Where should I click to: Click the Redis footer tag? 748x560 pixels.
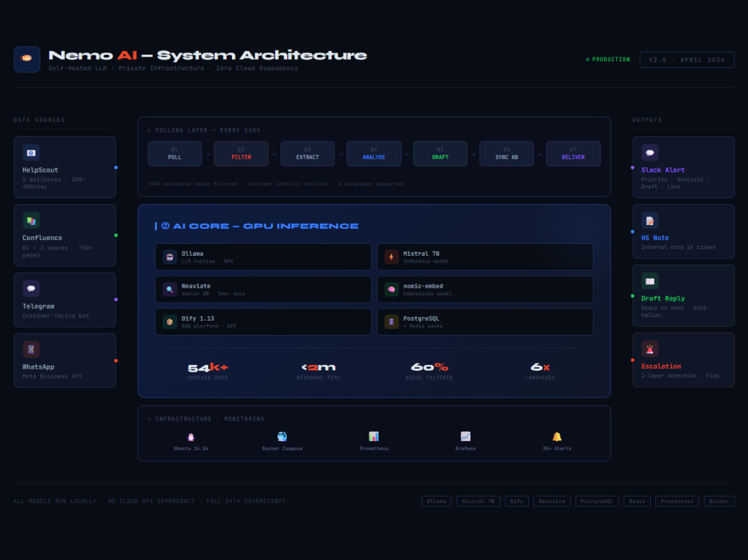click(x=637, y=502)
